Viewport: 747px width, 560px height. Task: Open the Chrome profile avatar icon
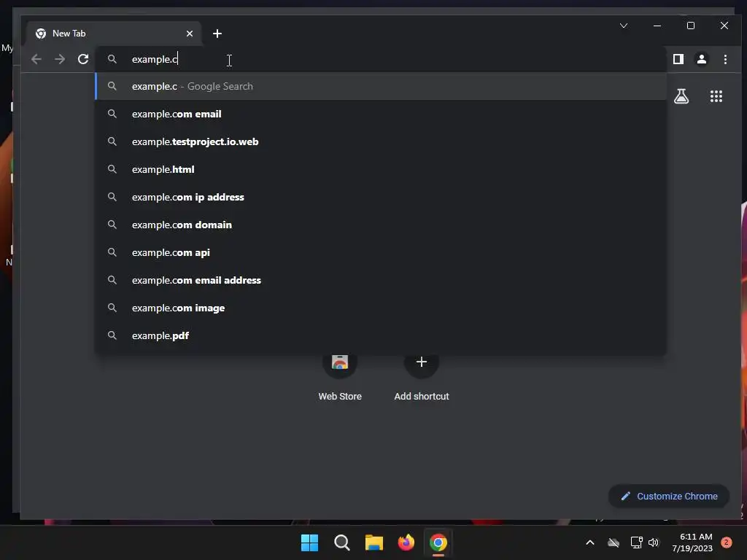pyautogui.click(x=702, y=59)
